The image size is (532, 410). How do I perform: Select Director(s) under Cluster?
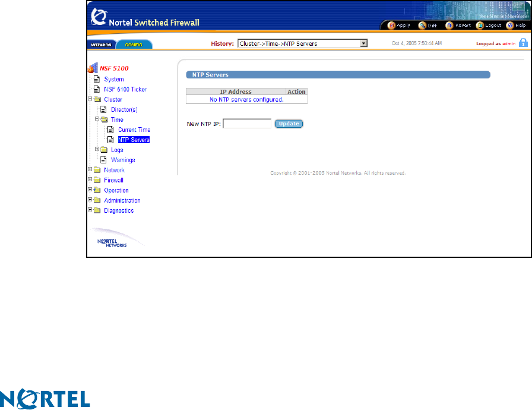click(124, 109)
